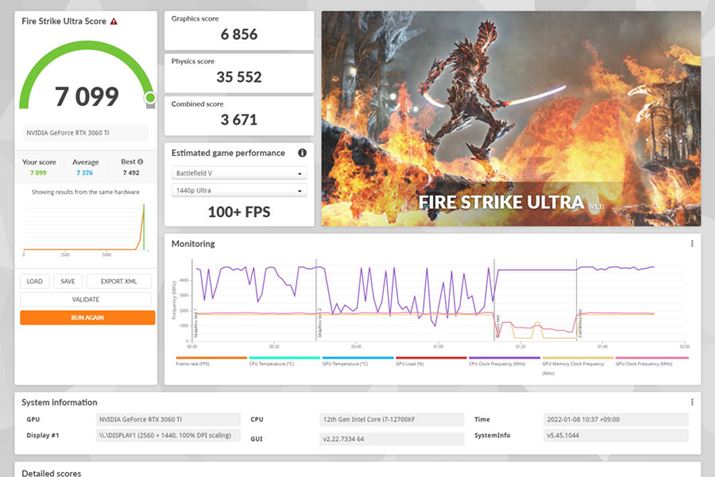This screenshot has height=477, width=715.
Task: Open the System information options menu
Action: tap(692, 402)
